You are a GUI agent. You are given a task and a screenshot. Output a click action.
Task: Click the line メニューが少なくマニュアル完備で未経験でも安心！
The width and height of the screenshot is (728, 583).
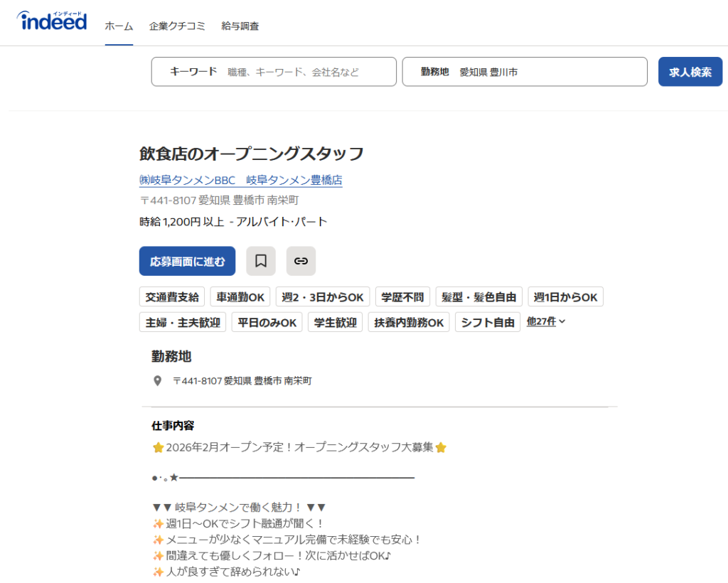[287, 540]
